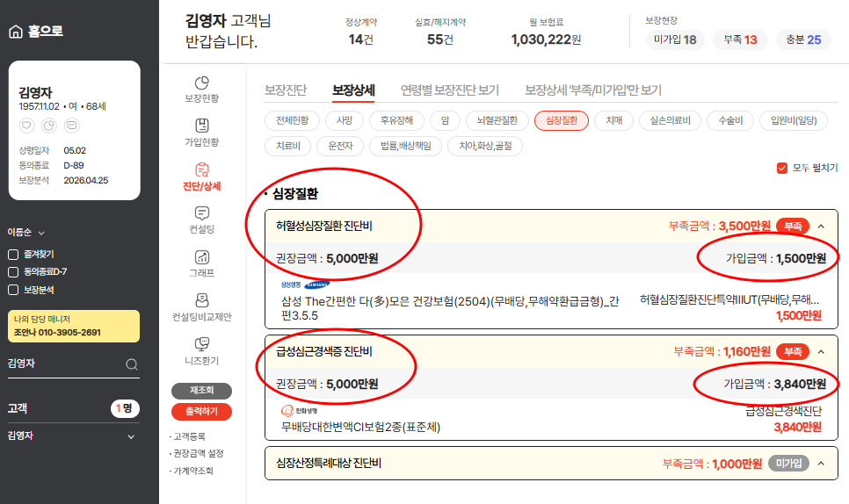
Task: Toggle 보장분석 filter checkbox
Action: (13, 290)
